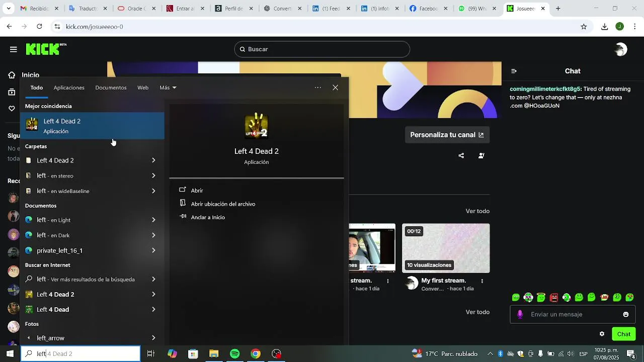The height and width of the screenshot is (362, 644).
Task: Open the Más dropdown in search filters
Action: pos(168,87)
